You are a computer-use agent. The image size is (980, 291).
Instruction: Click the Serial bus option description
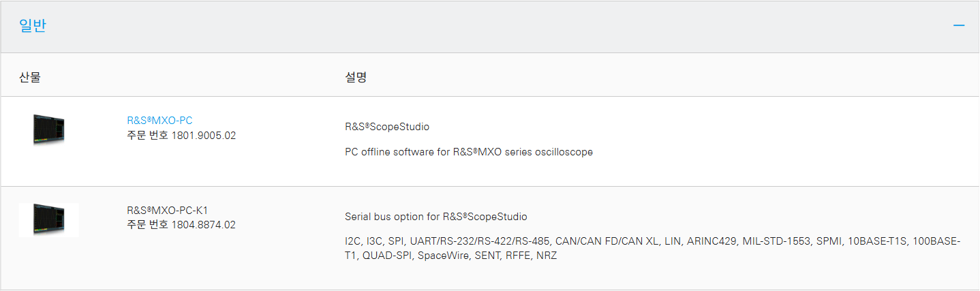tap(436, 217)
